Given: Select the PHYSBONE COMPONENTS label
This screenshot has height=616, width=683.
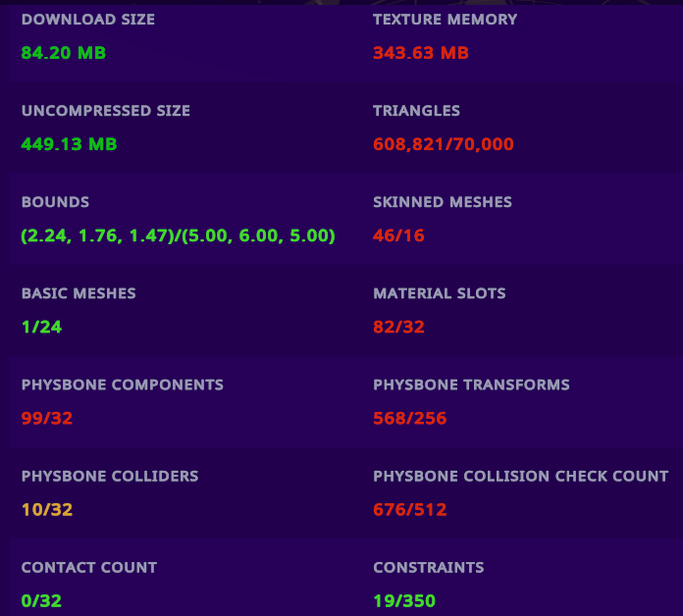Looking at the screenshot, I should point(123,385).
